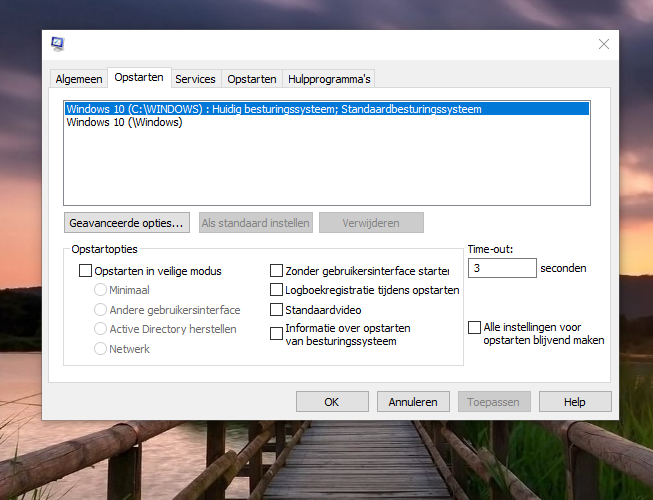Choose the Minimaal radio option
Screen dimensions: 653x500
100,290
